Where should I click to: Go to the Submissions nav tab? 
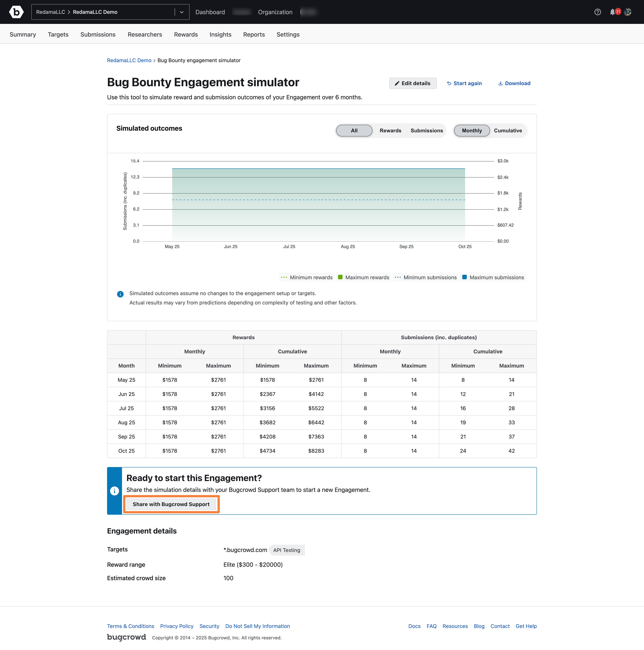(98, 34)
